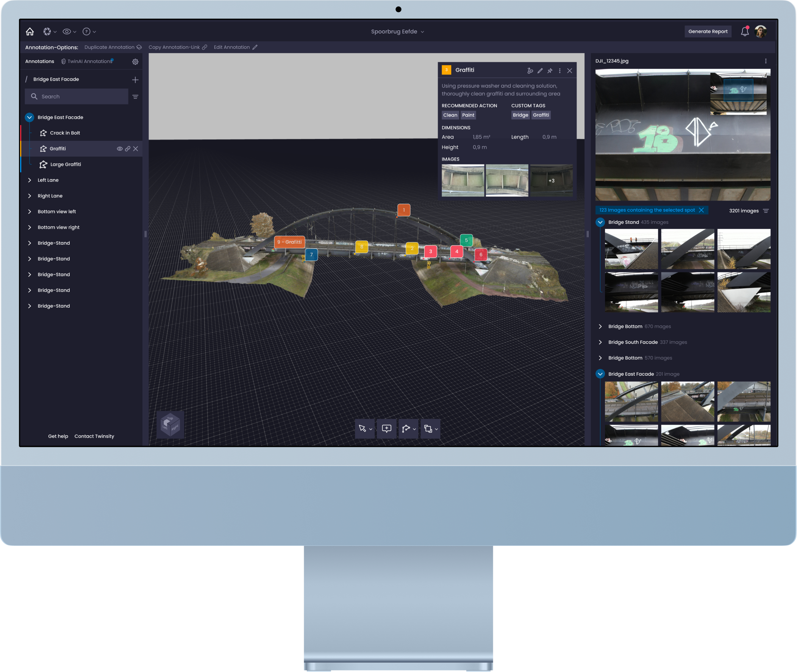Clear the 123 images spot filter
This screenshot has width=797, height=672.
tap(701, 210)
